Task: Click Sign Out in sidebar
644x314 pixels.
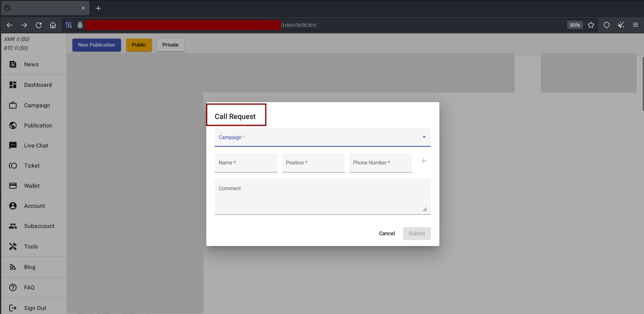Action: click(35, 308)
